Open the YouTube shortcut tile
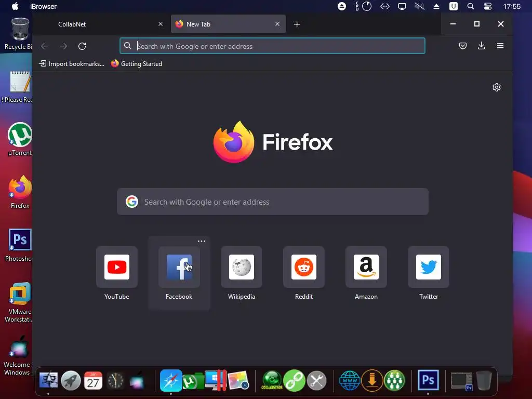 click(117, 267)
